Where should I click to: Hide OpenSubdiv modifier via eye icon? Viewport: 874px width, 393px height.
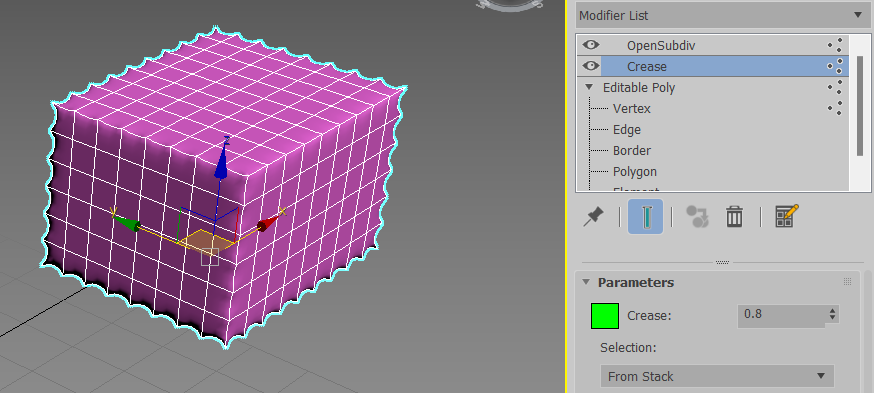[590, 45]
